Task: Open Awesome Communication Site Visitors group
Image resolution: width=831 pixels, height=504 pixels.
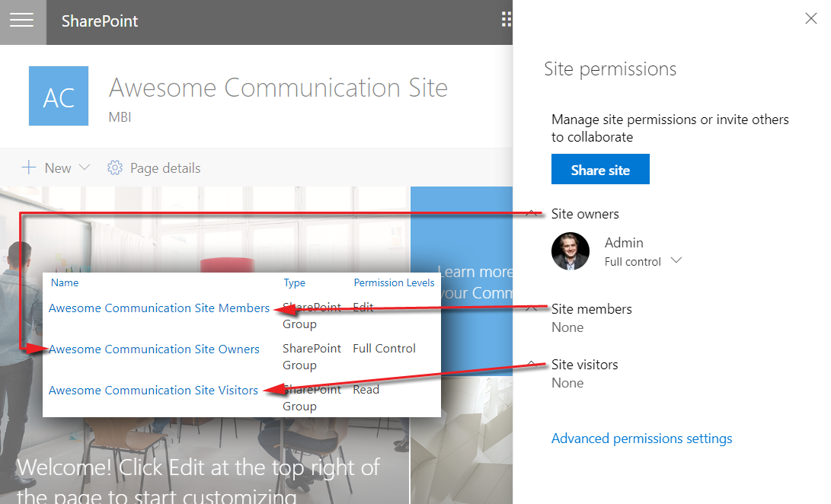Action: [x=153, y=391]
